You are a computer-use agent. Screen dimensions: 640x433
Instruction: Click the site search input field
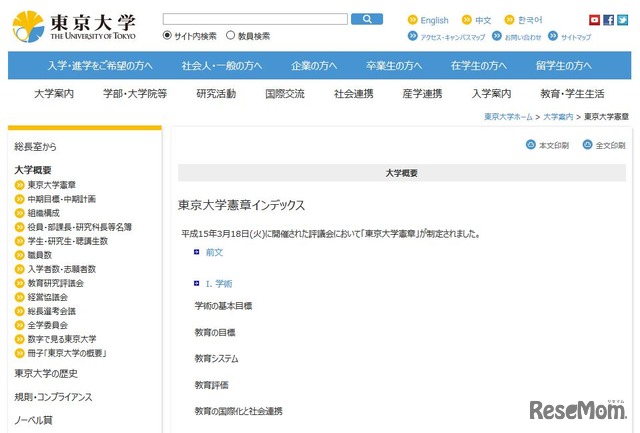click(255, 19)
